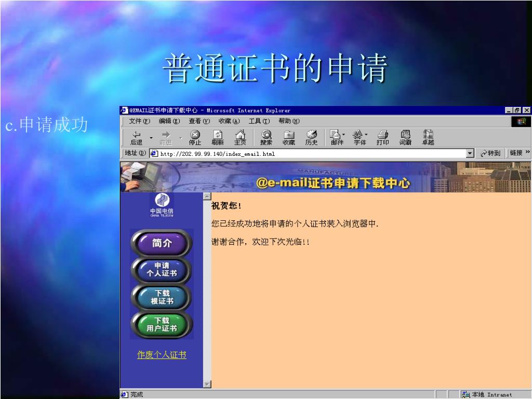
Task: Open the 文件(F) menu
Action: (x=139, y=121)
